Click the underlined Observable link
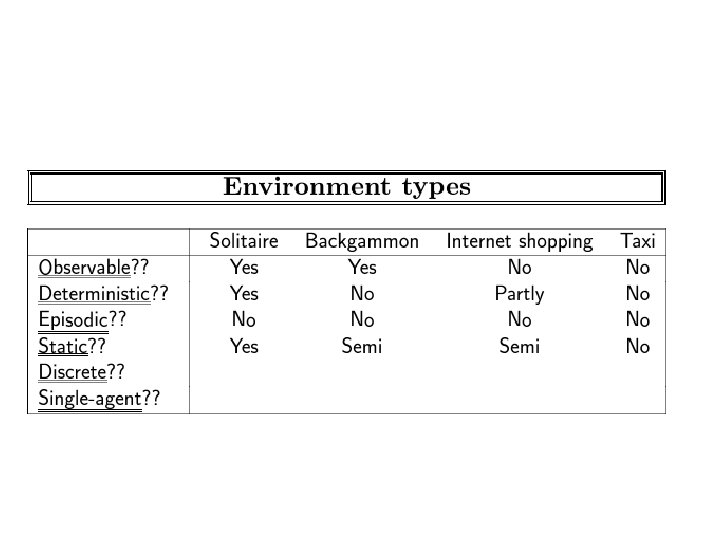The width and height of the screenshot is (720, 540). pyautogui.click(x=85, y=267)
